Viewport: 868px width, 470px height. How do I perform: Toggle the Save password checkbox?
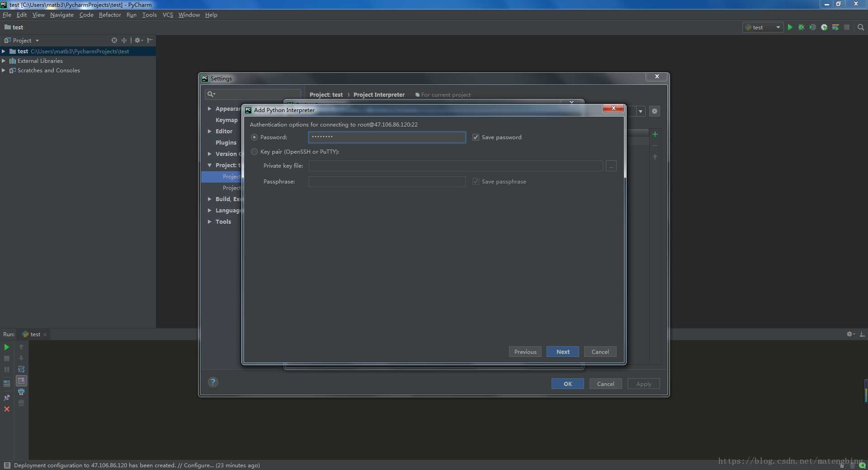point(476,137)
